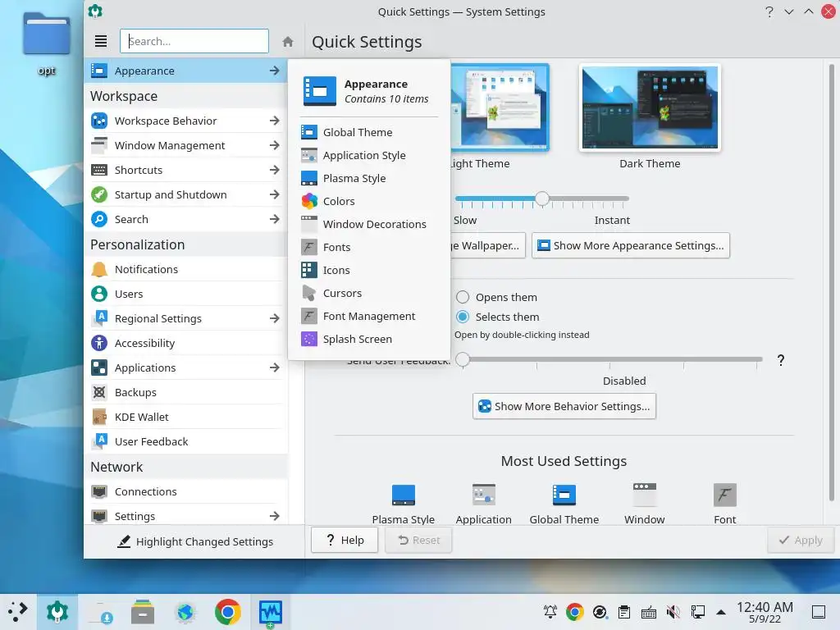Click the clock showing 12:40 AM
This screenshot has width=840, height=630.
coord(765,612)
